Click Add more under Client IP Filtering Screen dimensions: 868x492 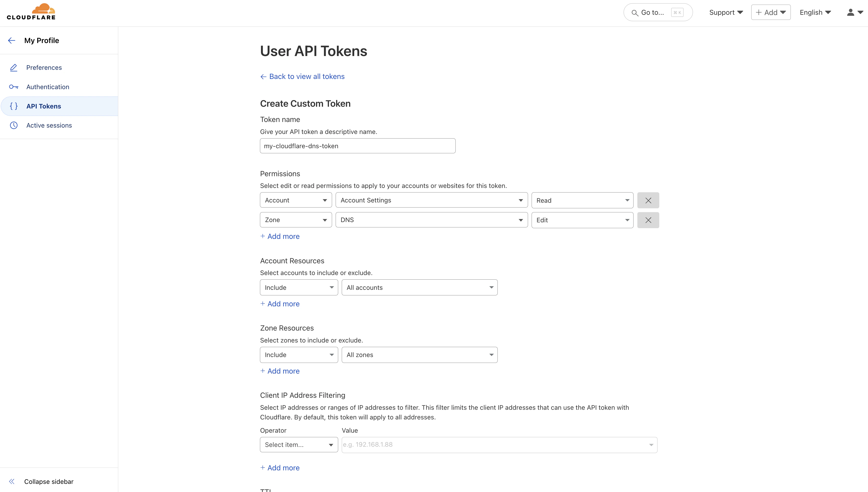click(x=280, y=468)
